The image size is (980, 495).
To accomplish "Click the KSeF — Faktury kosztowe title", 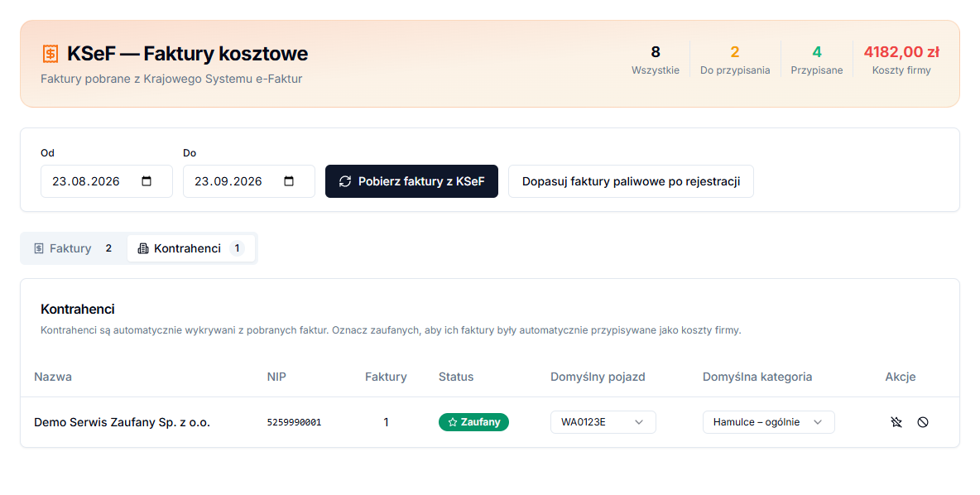I will tap(188, 54).
